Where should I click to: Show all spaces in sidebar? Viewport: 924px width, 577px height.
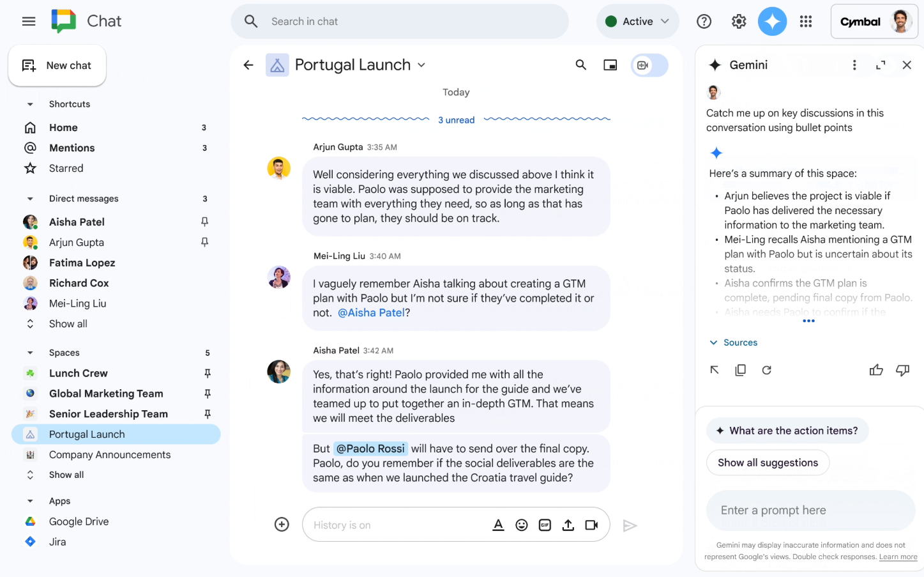tap(66, 475)
